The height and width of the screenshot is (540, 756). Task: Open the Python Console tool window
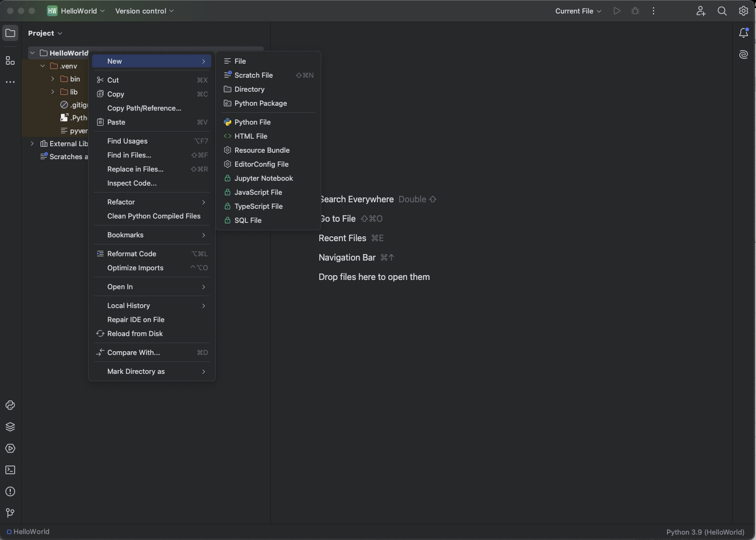pyautogui.click(x=10, y=405)
